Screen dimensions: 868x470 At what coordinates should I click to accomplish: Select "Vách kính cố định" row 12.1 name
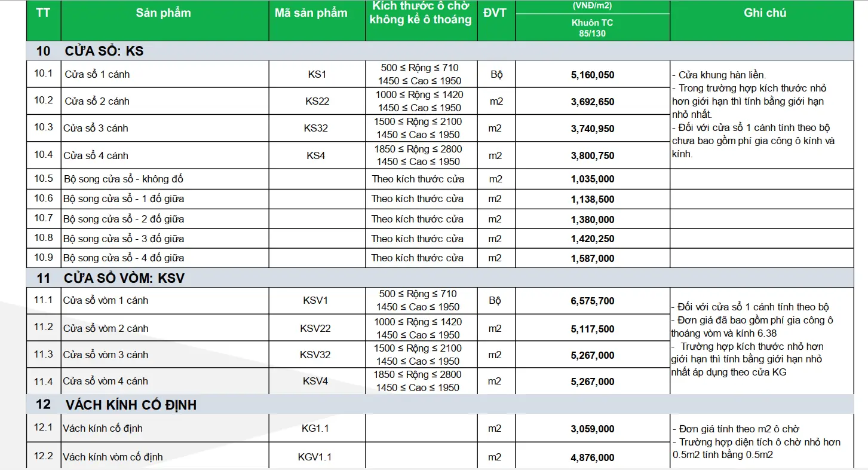[104, 428]
